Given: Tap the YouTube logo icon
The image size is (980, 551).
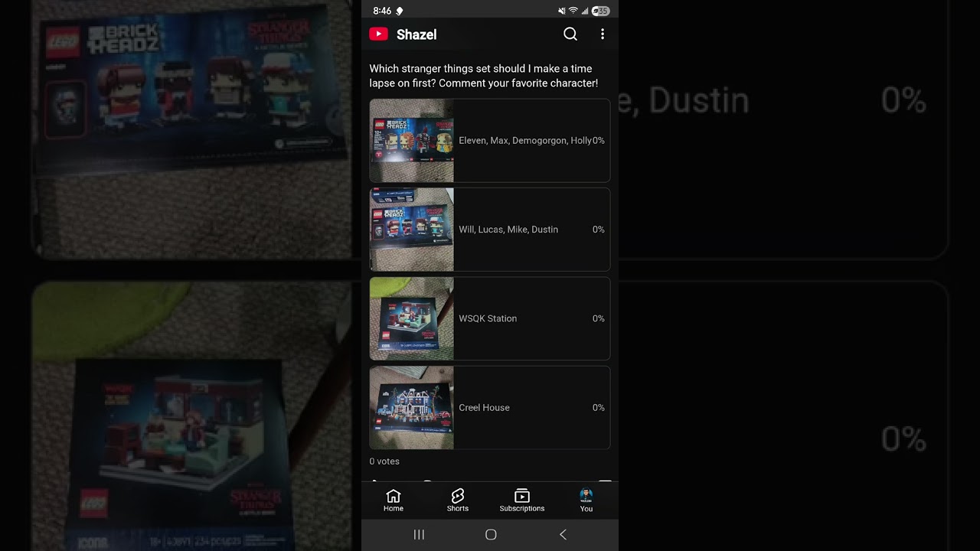Looking at the screenshot, I should (378, 34).
